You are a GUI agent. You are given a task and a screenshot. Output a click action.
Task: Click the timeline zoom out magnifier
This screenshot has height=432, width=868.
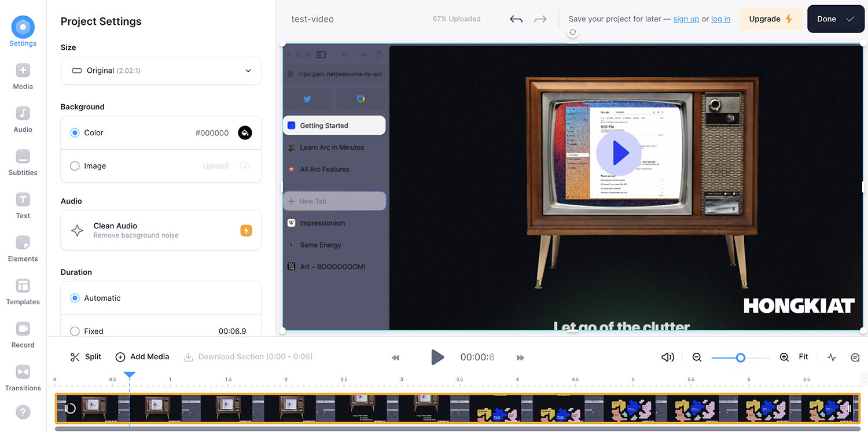click(x=697, y=357)
